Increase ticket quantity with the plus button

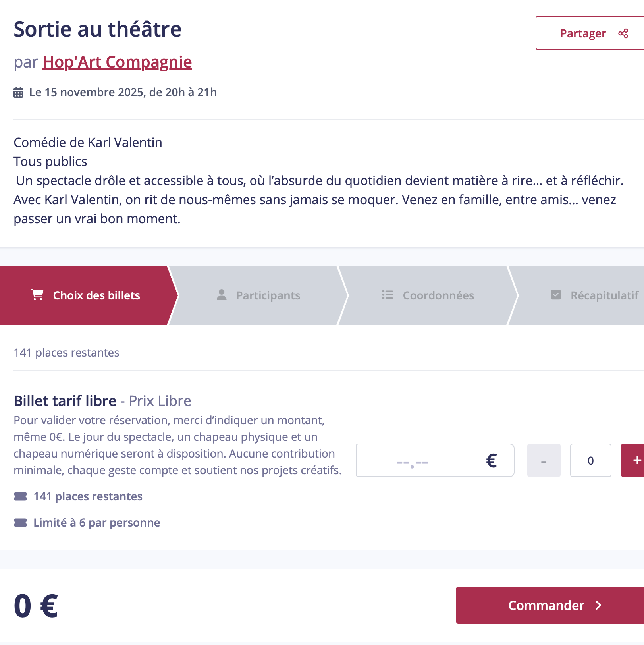tap(635, 460)
